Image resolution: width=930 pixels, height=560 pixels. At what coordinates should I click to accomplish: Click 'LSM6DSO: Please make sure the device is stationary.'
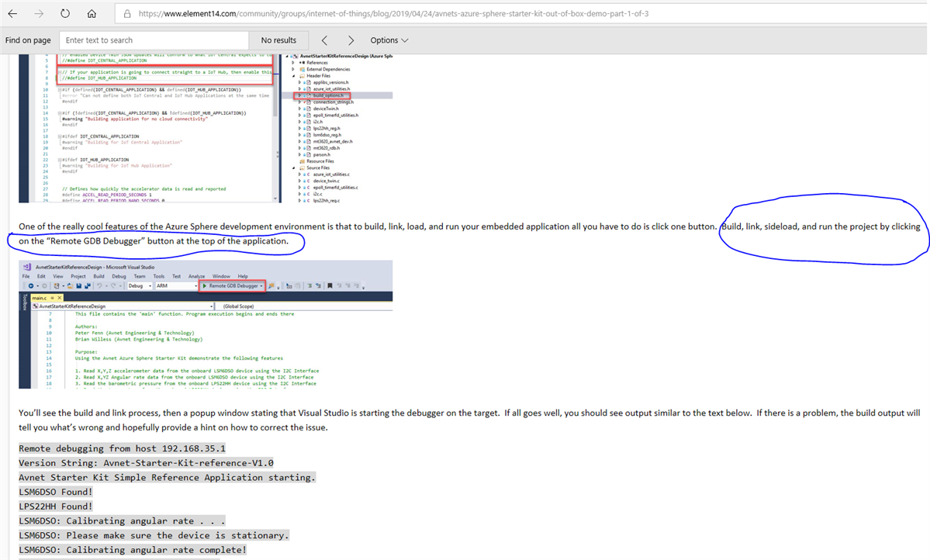tap(154, 535)
